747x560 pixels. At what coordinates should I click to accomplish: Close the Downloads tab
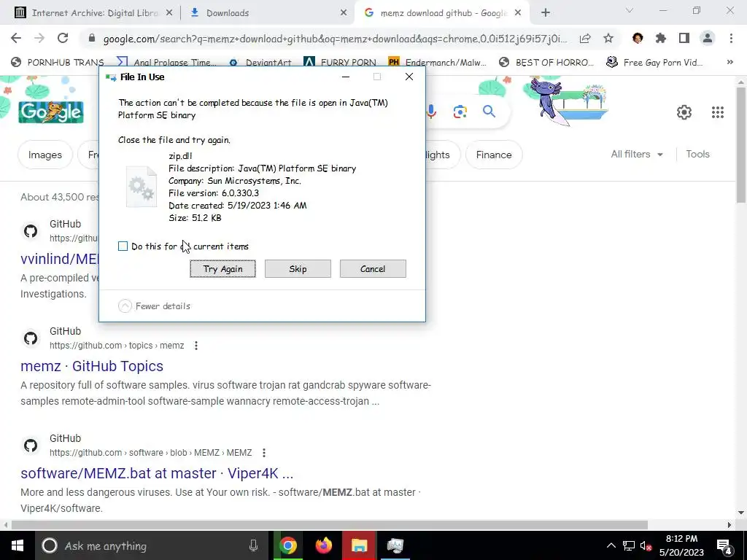[x=344, y=13]
